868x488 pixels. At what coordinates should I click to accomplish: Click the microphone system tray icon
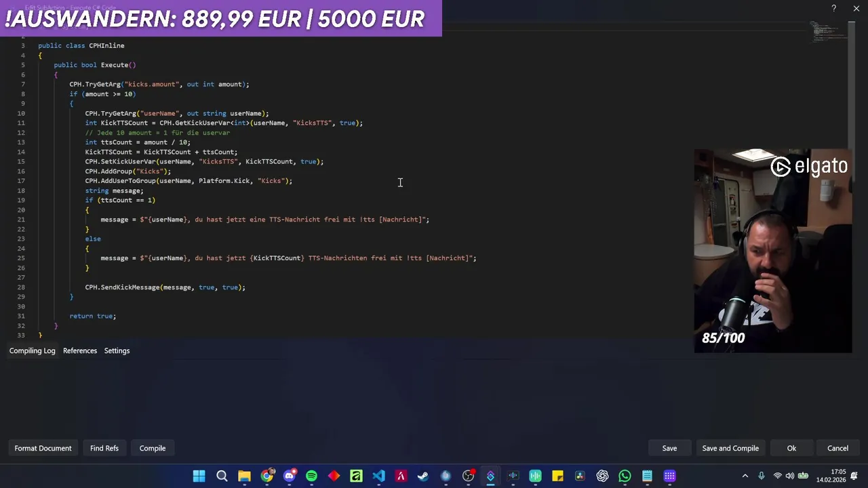762,476
